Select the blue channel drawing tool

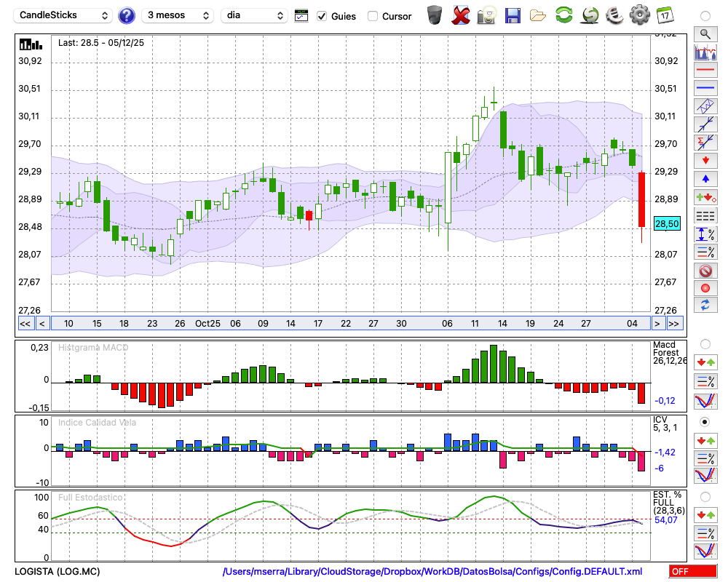point(705,106)
